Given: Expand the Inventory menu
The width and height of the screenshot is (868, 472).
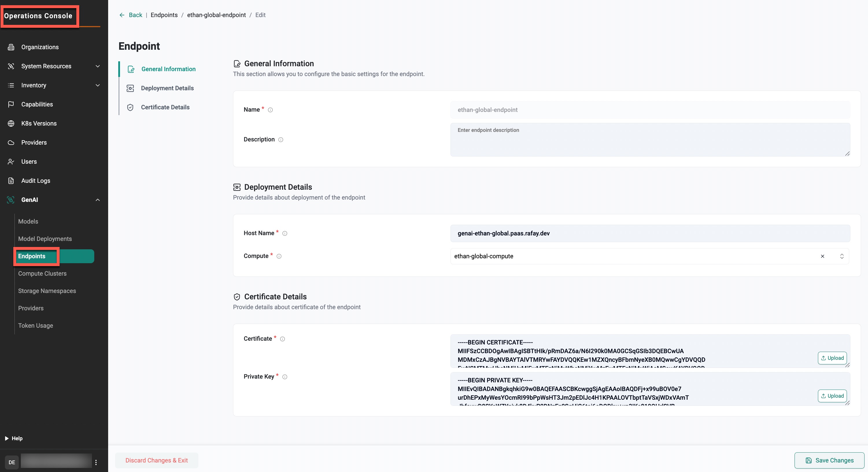Looking at the screenshot, I should pyautogui.click(x=98, y=85).
